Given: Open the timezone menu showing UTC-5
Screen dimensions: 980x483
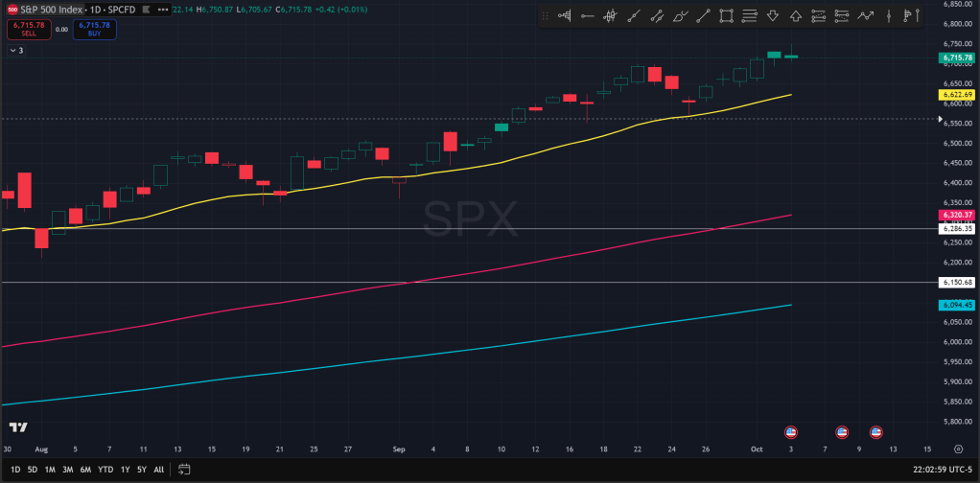Looking at the screenshot, I should tap(935, 470).
